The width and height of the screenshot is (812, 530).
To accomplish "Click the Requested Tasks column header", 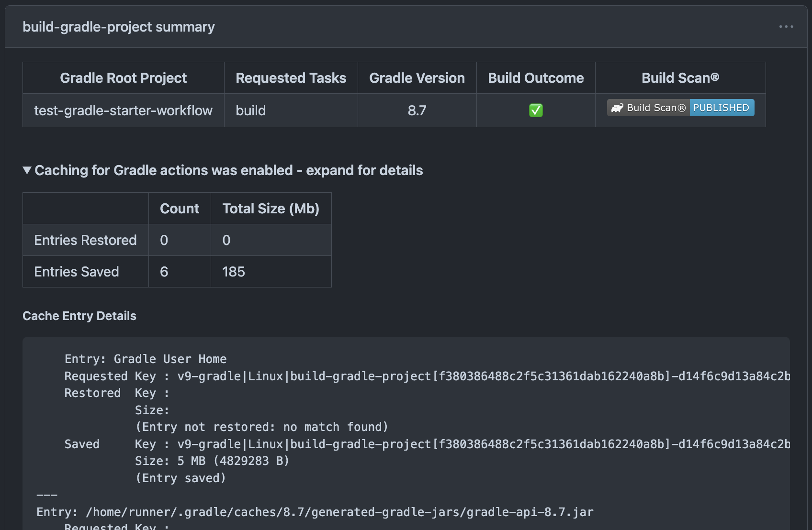I will click(x=291, y=78).
